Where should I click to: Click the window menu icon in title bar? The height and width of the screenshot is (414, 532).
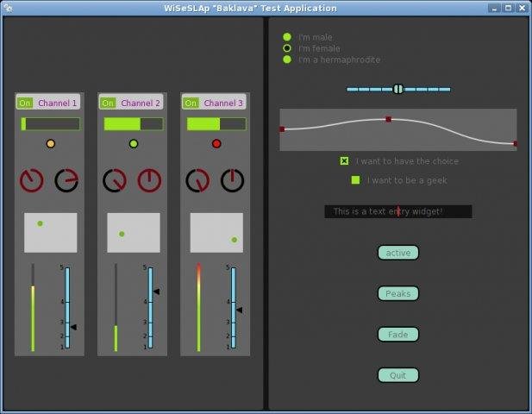(x=8, y=8)
